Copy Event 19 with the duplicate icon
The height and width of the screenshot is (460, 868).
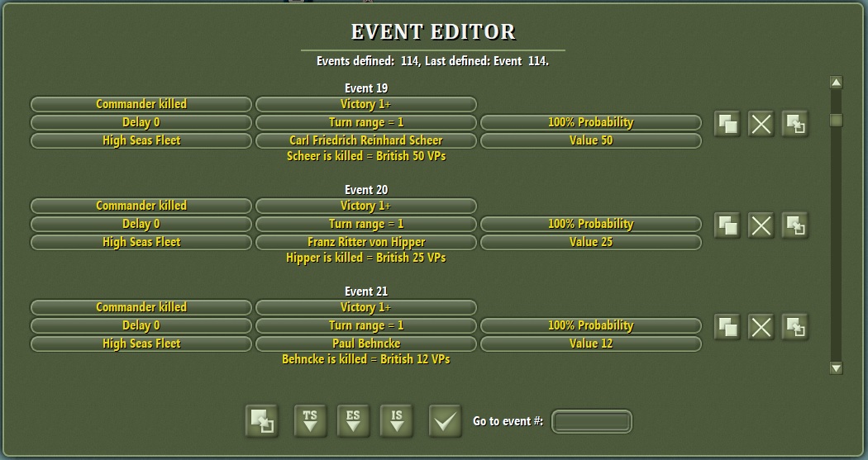click(727, 124)
